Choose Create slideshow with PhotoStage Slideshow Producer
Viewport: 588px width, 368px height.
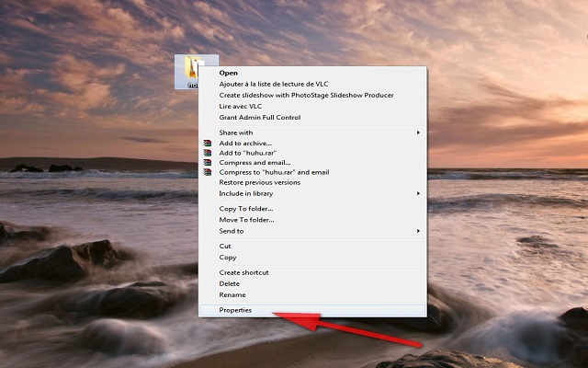point(306,95)
